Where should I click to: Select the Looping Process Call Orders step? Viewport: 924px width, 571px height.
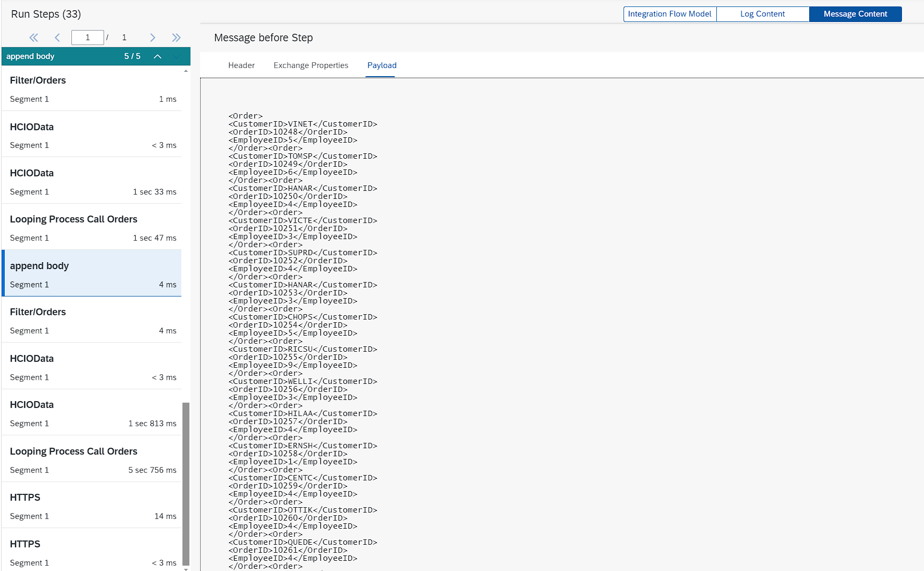click(x=91, y=227)
